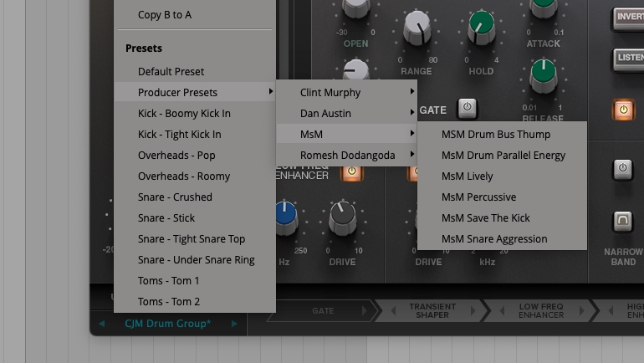
Task: Select Copy B to A menu entry
Action: click(195, 15)
